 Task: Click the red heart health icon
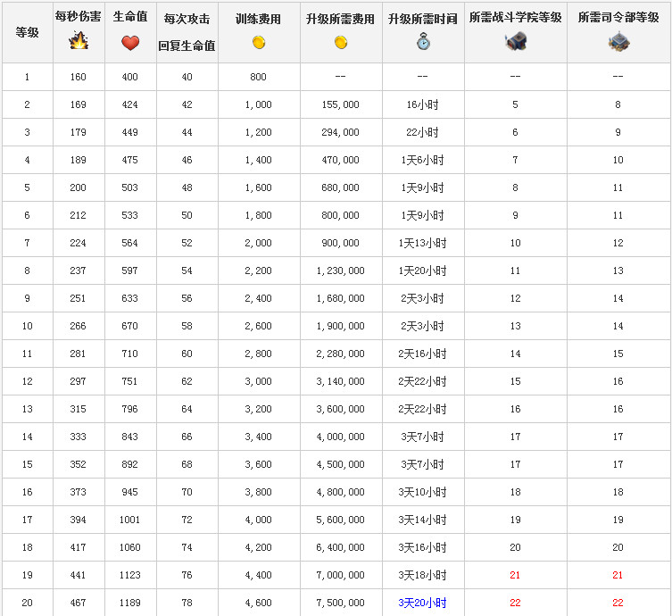point(130,43)
